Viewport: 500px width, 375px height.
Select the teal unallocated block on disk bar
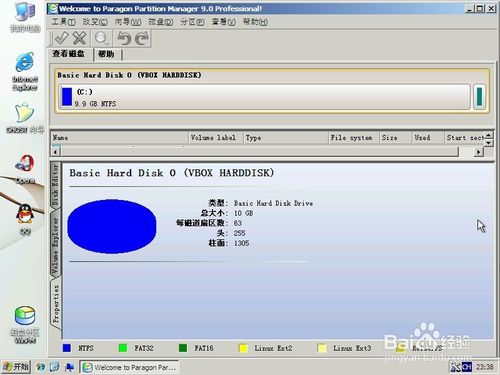[479, 97]
